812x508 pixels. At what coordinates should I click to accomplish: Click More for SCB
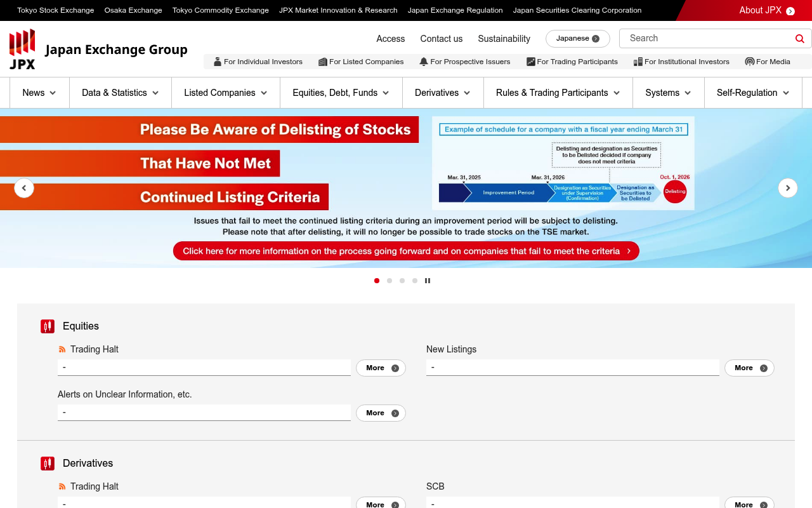pos(749,504)
